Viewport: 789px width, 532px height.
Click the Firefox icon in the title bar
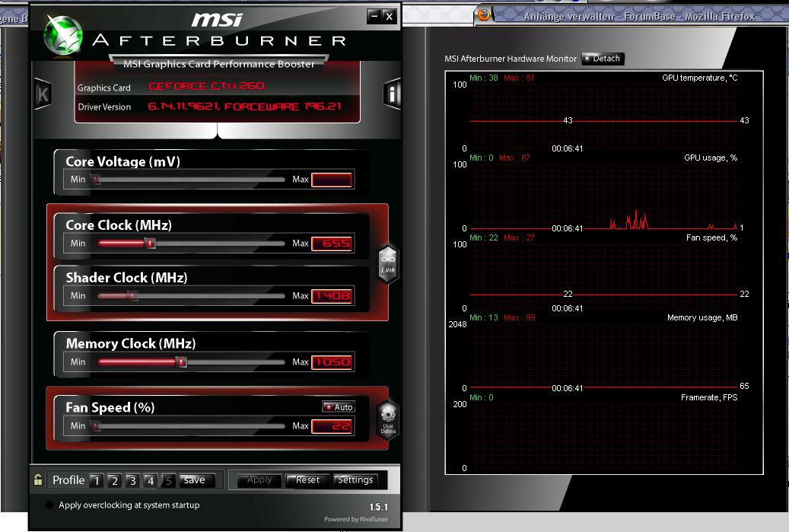(x=484, y=14)
